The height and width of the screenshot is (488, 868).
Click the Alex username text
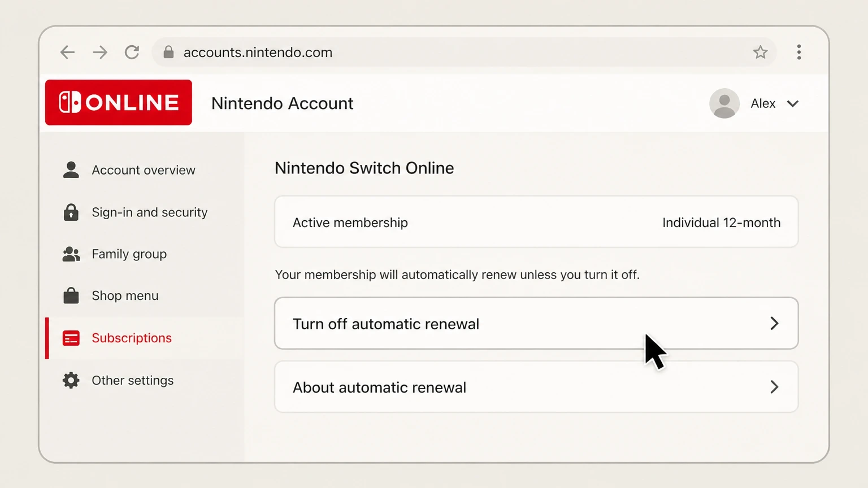(763, 103)
